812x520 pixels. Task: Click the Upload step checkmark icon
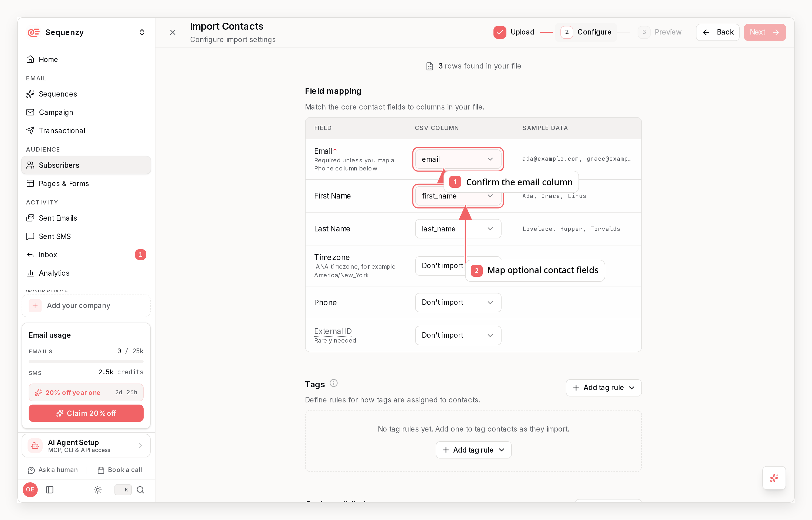click(500, 32)
